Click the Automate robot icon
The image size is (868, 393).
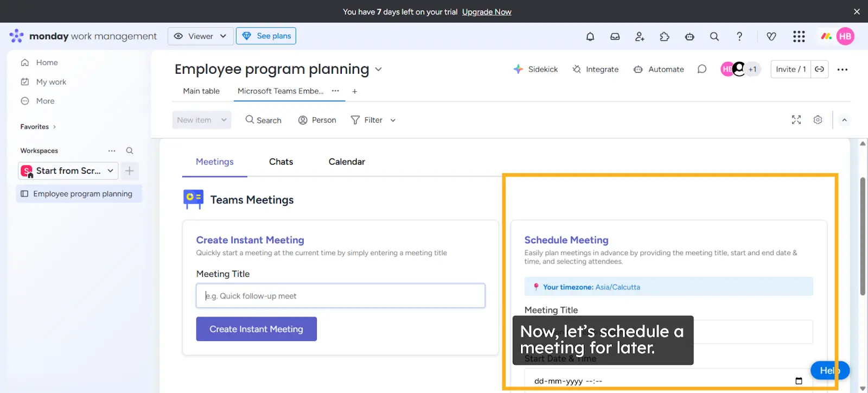(638, 69)
